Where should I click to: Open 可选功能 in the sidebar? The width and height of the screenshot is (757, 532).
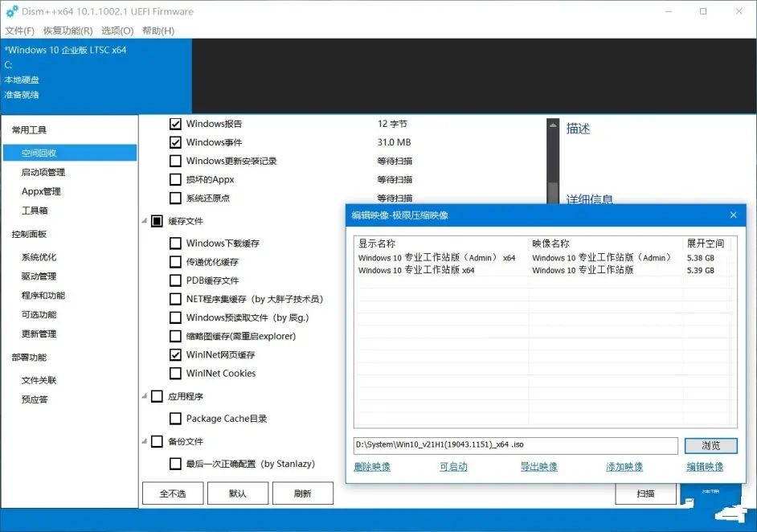click(x=39, y=314)
